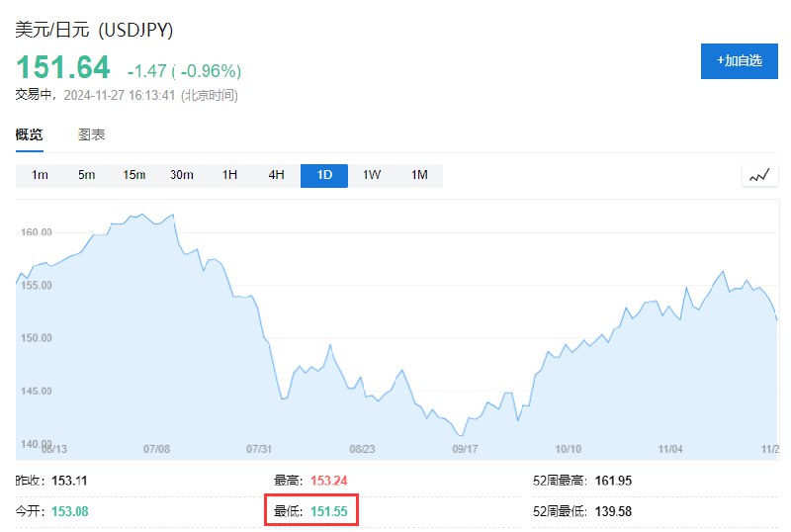Switch chart to 1H interval
The height and width of the screenshot is (532, 791).
[x=229, y=175]
